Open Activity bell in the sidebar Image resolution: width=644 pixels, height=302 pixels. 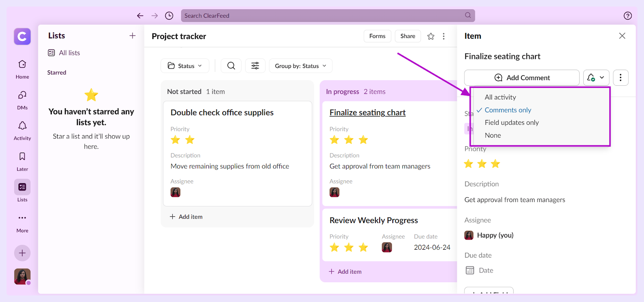click(x=23, y=131)
